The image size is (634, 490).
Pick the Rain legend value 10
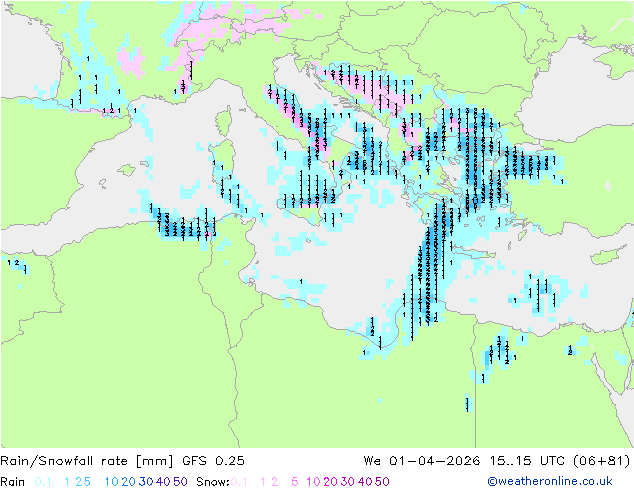click(112, 482)
